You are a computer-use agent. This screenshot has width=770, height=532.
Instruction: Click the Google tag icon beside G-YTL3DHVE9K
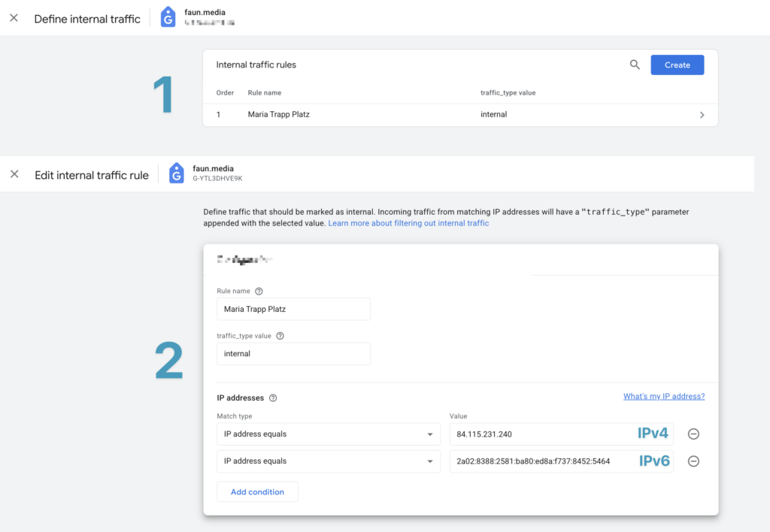(176, 174)
